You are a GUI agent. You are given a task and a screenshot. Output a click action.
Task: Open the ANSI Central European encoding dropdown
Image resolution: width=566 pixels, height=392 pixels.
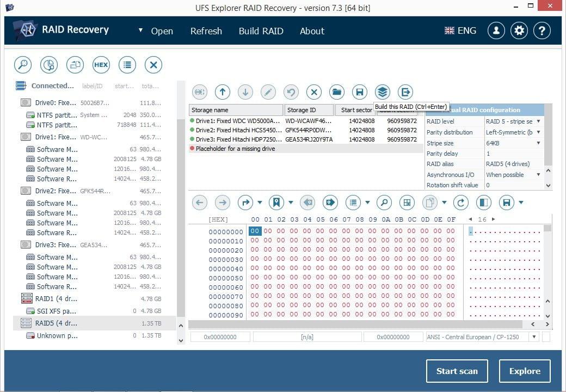pos(534,337)
